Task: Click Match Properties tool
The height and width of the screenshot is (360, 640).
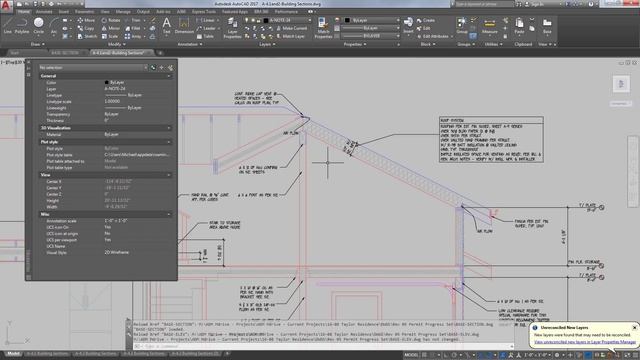Action: click(323, 28)
